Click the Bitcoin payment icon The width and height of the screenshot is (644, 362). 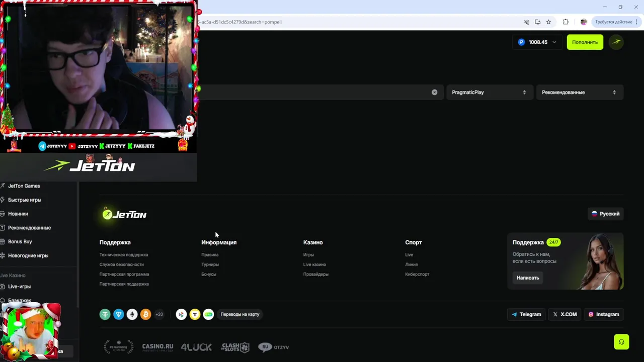(x=145, y=314)
